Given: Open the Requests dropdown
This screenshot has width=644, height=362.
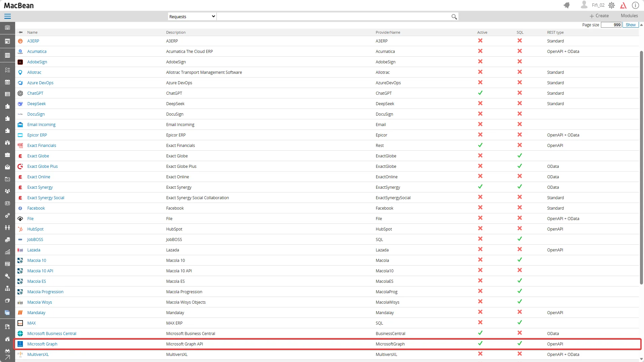Looking at the screenshot, I should coord(192,17).
